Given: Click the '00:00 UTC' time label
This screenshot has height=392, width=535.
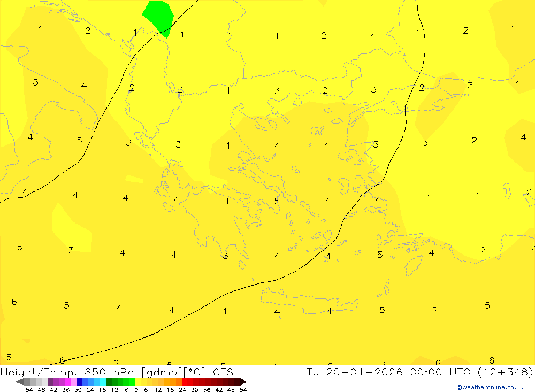Looking at the screenshot, I should tap(440, 372).
